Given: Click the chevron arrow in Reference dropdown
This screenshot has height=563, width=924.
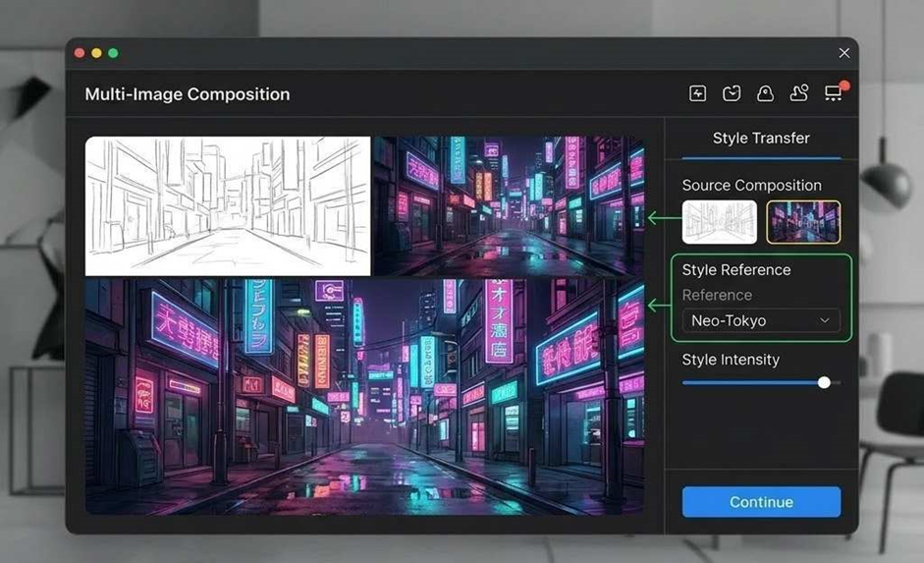Looking at the screenshot, I should tap(825, 321).
